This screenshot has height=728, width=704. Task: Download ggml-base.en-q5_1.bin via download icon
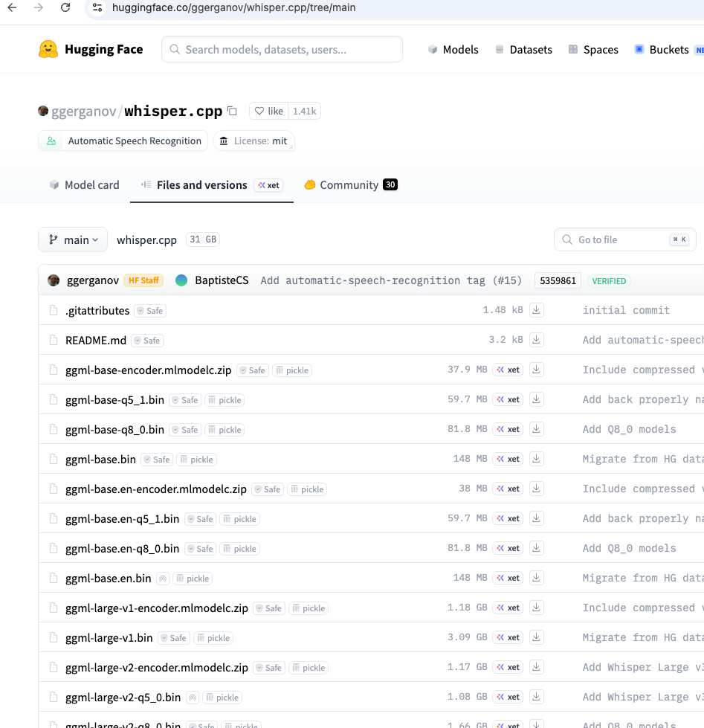537,518
